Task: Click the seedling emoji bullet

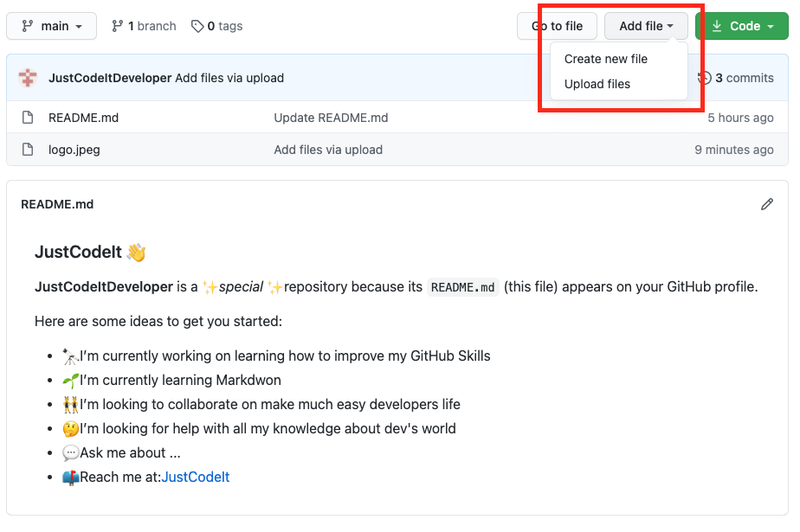Action: coord(70,381)
